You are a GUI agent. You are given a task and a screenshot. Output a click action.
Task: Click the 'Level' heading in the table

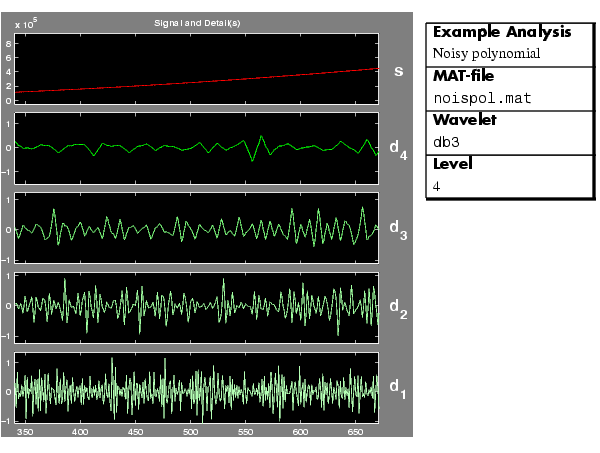point(452,164)
